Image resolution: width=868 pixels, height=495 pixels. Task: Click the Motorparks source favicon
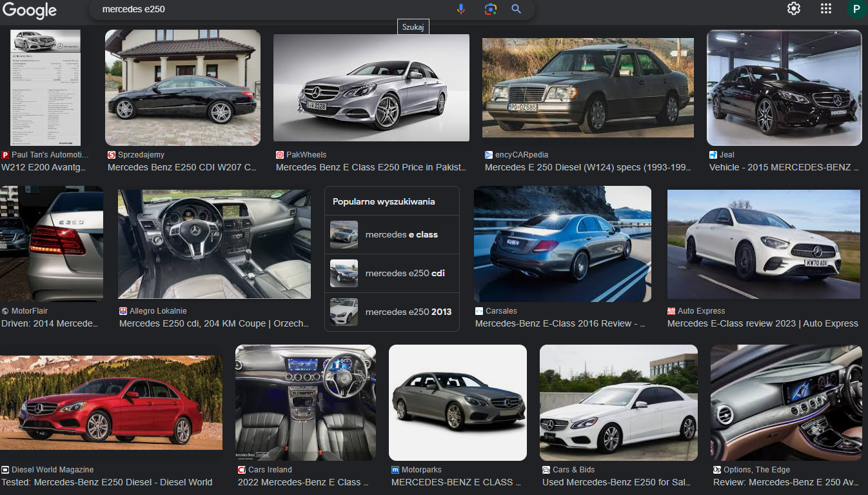[395, 470]
